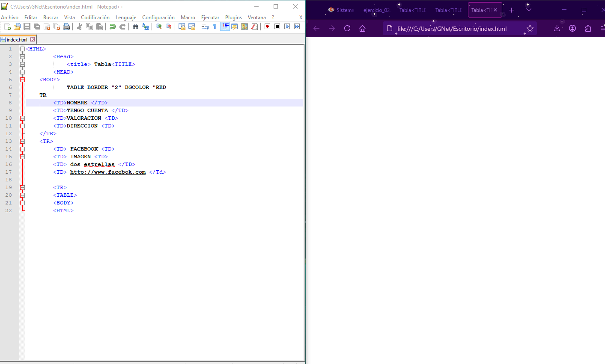The height and width of the screenshot is (364, 605).
Task: Reload the page in the browser
Action: point(347,28)
